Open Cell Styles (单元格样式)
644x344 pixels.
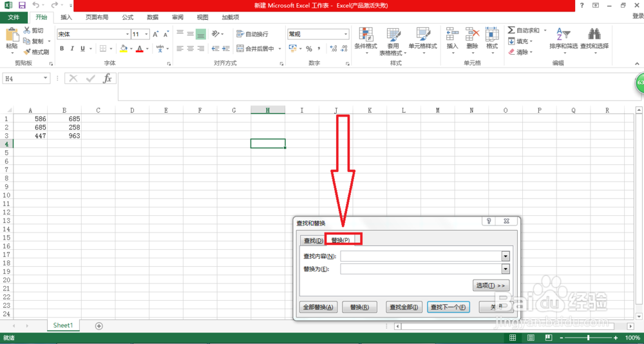(x=422, y=42)
